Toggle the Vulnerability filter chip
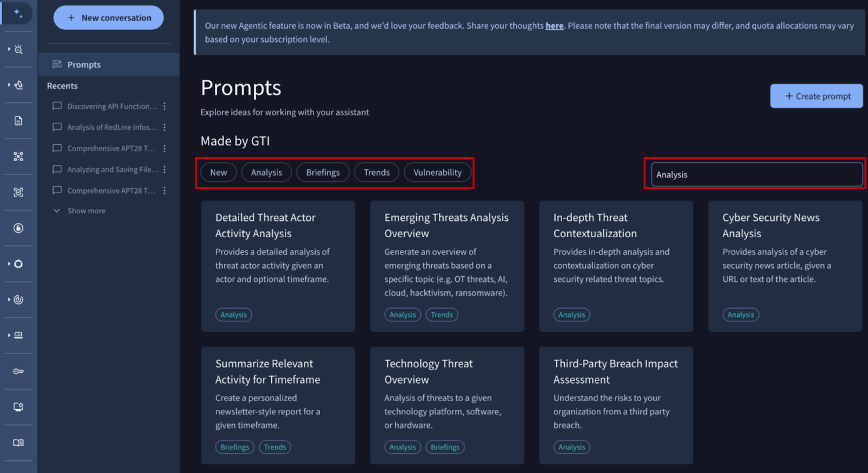868x473 pixels. (437, 172)
